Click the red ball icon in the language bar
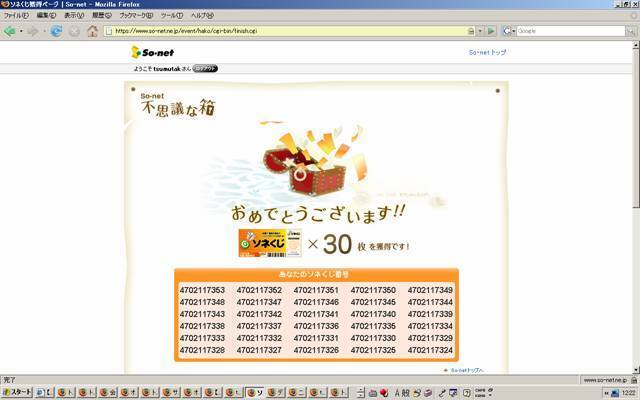 tap(384, 393)
